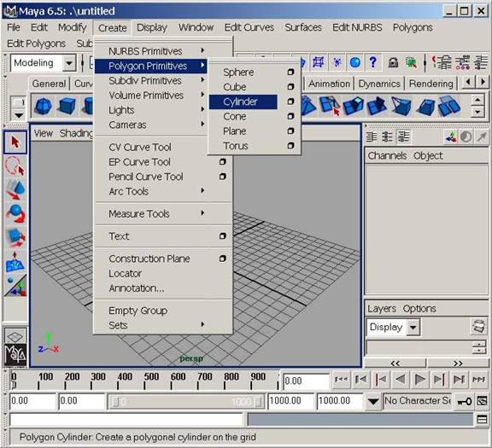Viewport: 492px width, 448px height.
Task: Open Cone options box
Action: 290,116
